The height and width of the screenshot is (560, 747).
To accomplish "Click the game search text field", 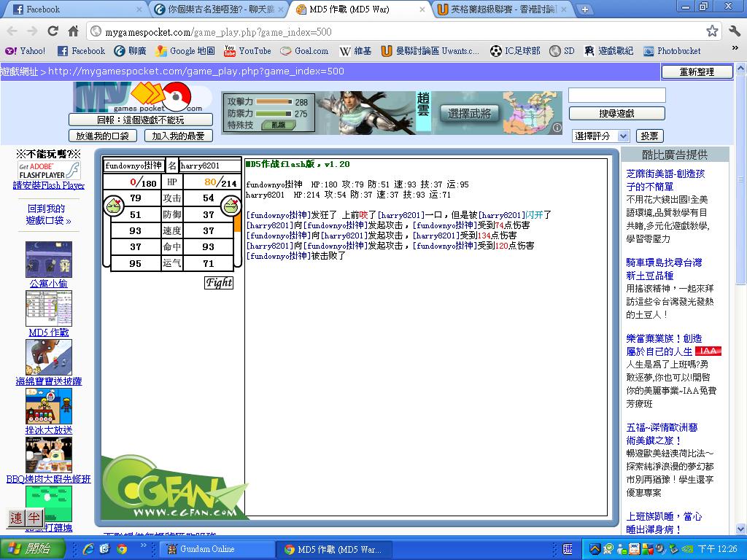I will click(616, 96).
